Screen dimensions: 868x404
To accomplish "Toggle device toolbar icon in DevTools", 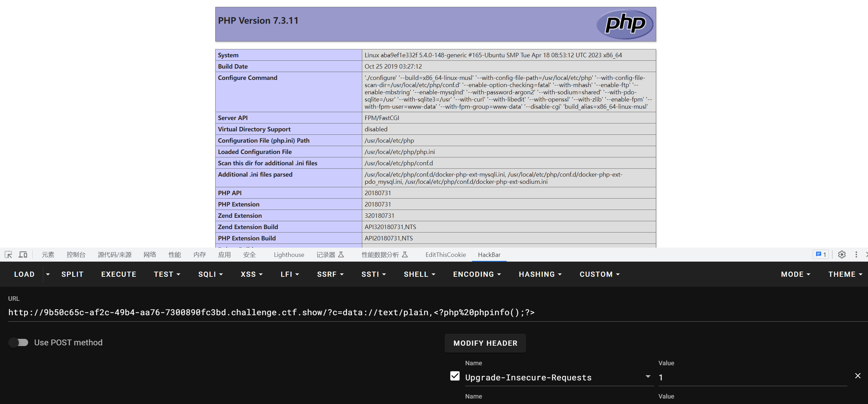I will tap(23, 254).
